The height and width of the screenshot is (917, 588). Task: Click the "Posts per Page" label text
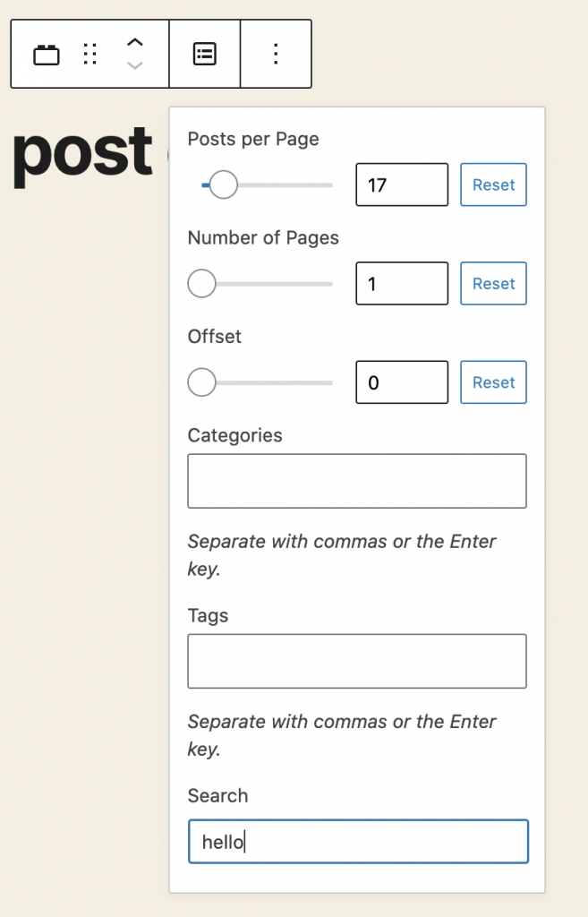point(253,139)
